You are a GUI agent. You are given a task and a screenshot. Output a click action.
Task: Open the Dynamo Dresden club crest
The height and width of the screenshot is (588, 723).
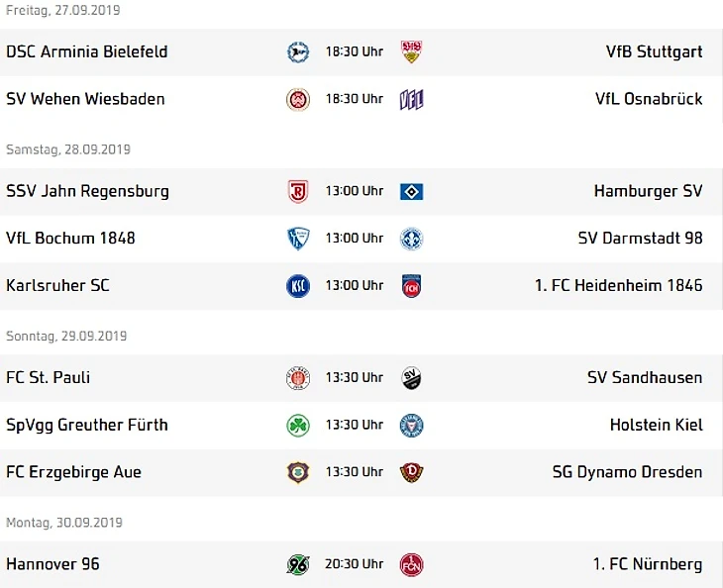[x=411, y=472]
